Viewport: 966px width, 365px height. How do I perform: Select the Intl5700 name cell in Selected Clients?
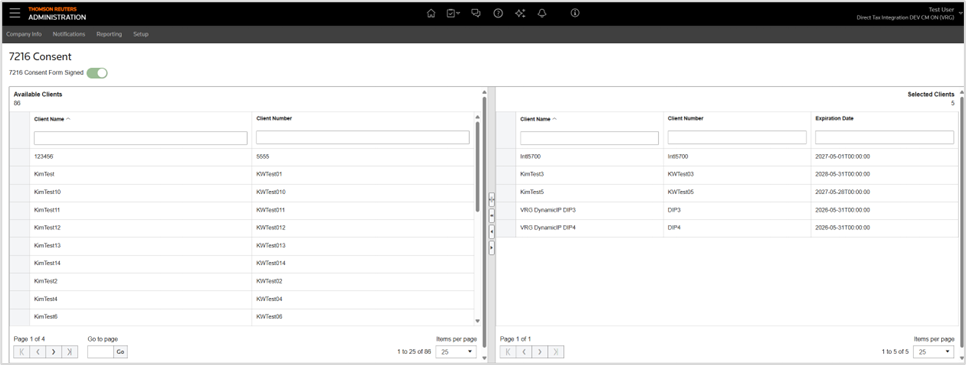590,157
